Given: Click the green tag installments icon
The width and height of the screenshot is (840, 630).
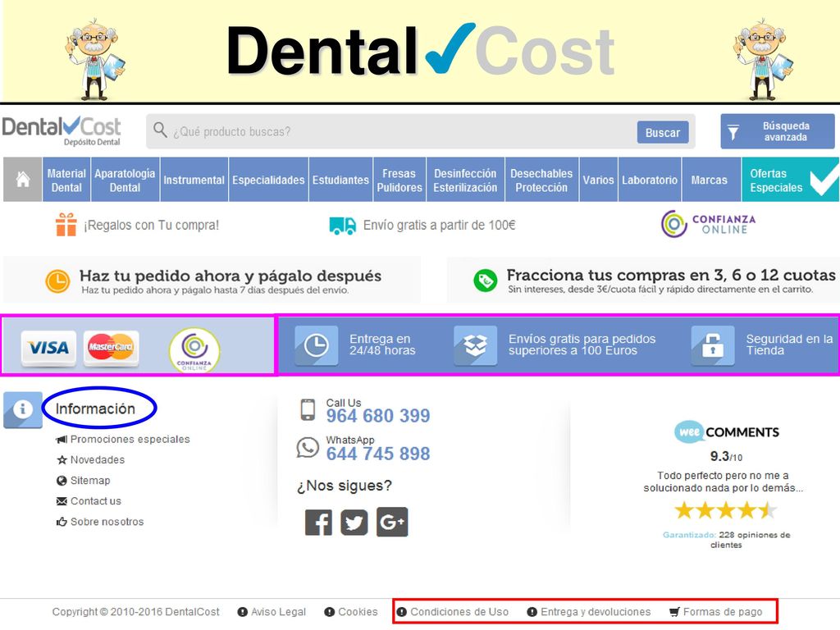Looking at the screenshot, I should coord(486,281).
